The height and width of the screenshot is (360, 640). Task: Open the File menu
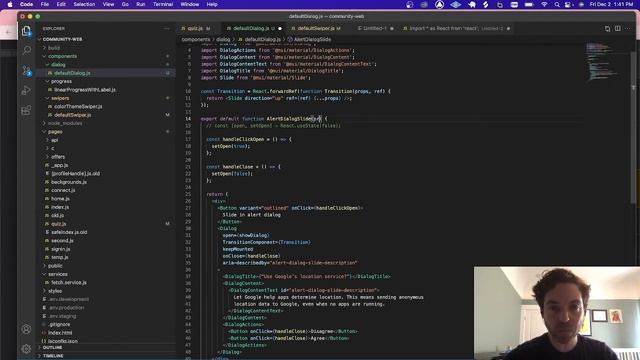pos(45,4)
